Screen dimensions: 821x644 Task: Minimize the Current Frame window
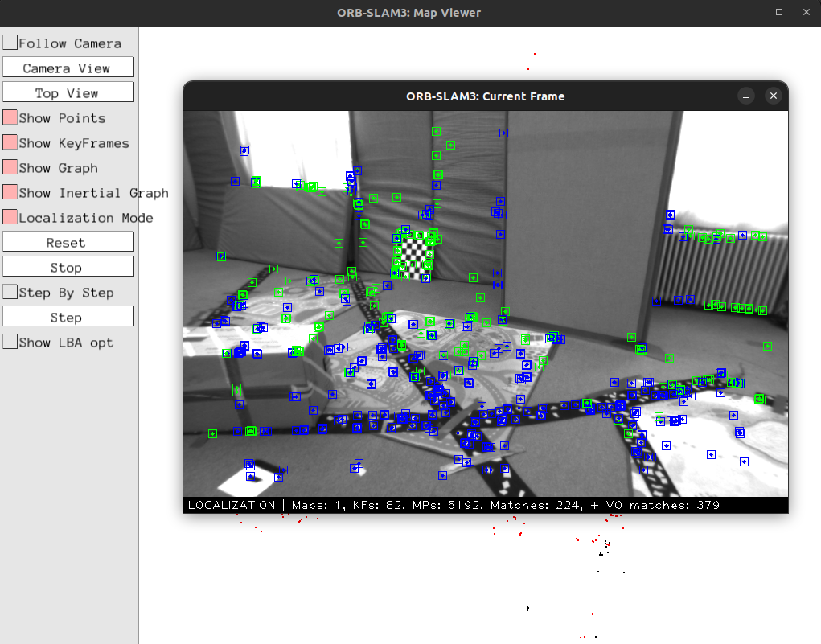click(746, 96)
